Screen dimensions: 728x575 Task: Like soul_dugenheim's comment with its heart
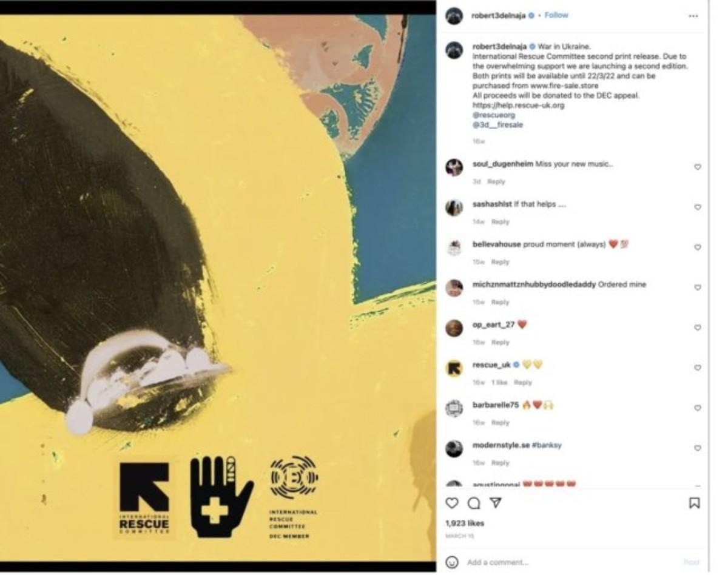pyautogui.click(x=698, y=167)
